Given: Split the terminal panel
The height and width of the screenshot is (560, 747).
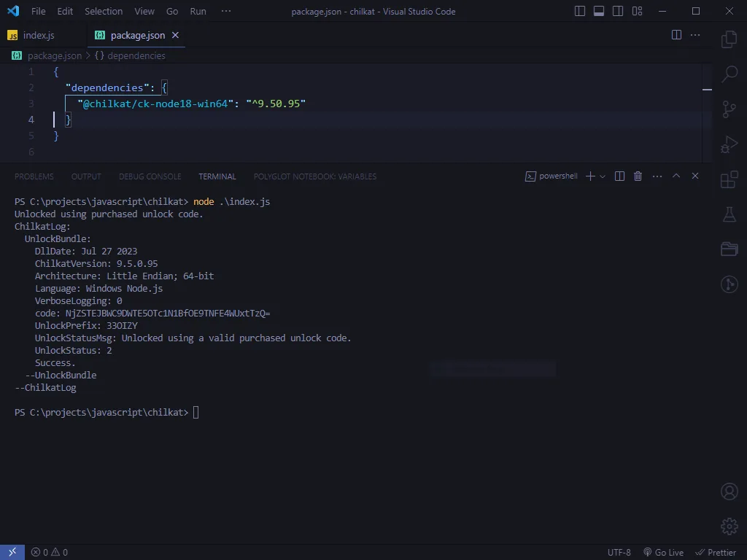Looking at the screenshot, I should click(619, 176).
